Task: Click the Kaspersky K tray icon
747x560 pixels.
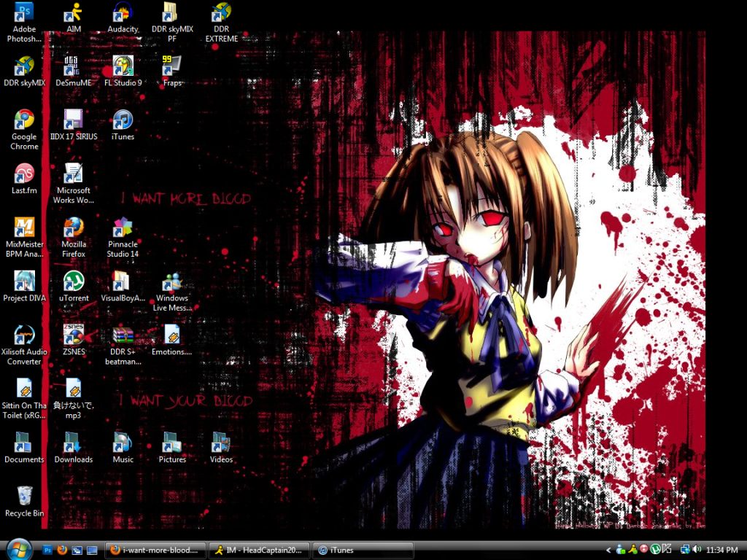Action: click(x=667, y=550)
